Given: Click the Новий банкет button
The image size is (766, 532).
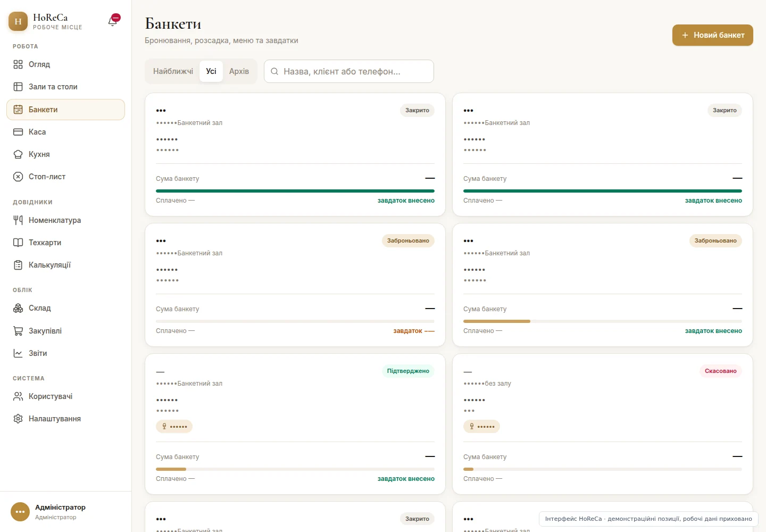Looking at the screenshot, I should point(713,35).
